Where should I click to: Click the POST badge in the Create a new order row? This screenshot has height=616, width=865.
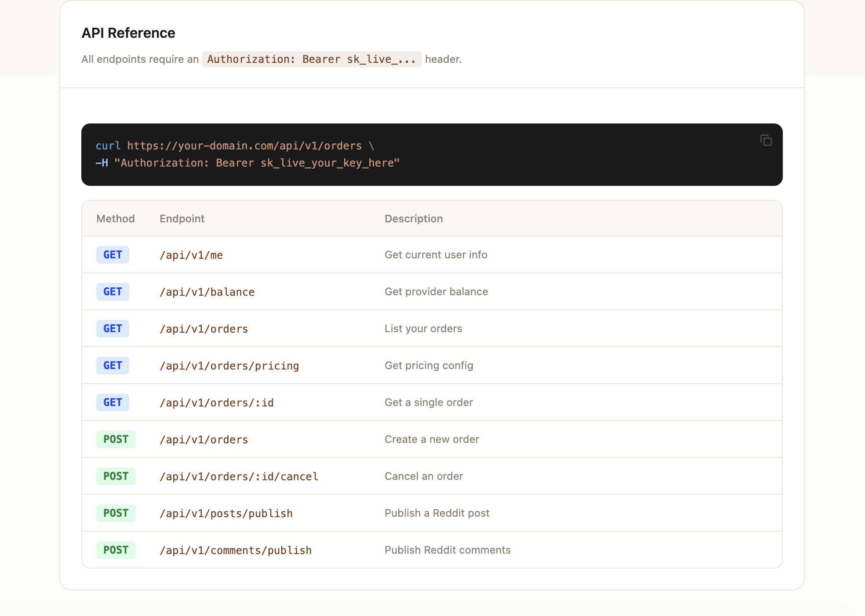click(x=116, y=439)
